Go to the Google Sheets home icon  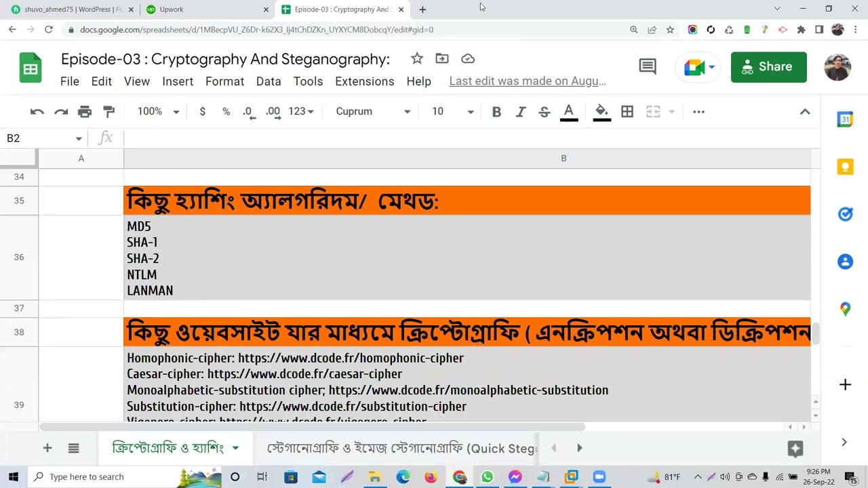(30, 67)
